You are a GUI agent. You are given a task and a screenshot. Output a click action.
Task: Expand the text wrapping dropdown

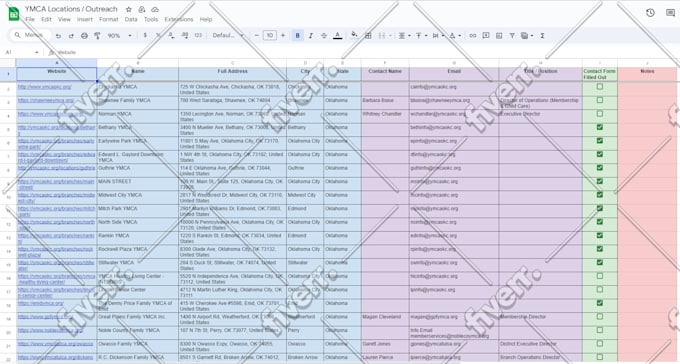pos(442,36)
